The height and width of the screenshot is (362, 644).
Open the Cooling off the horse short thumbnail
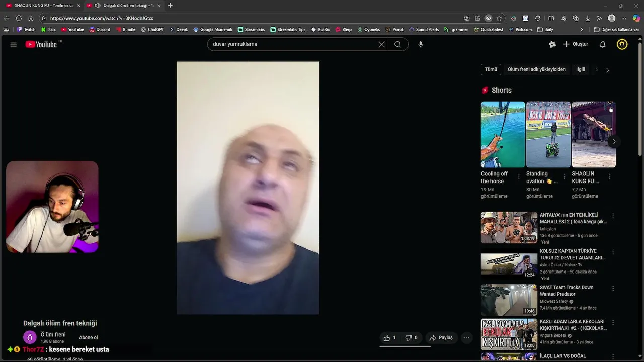coord(503,134)
